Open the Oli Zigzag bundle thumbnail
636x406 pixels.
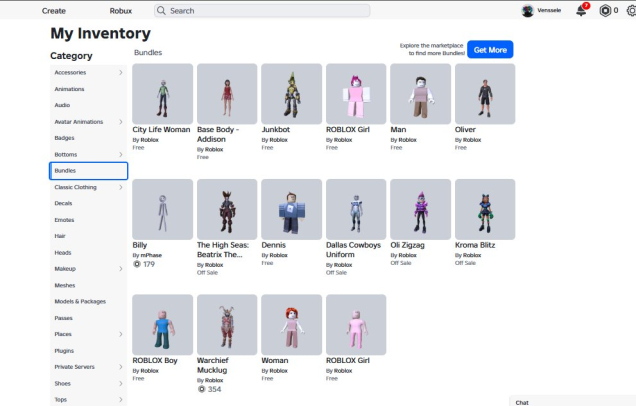pyautogui.click(x=421, y=209)
